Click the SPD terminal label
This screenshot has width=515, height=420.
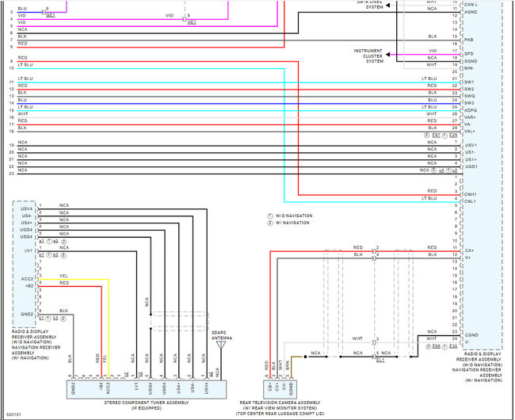click(x=469, y=54)
